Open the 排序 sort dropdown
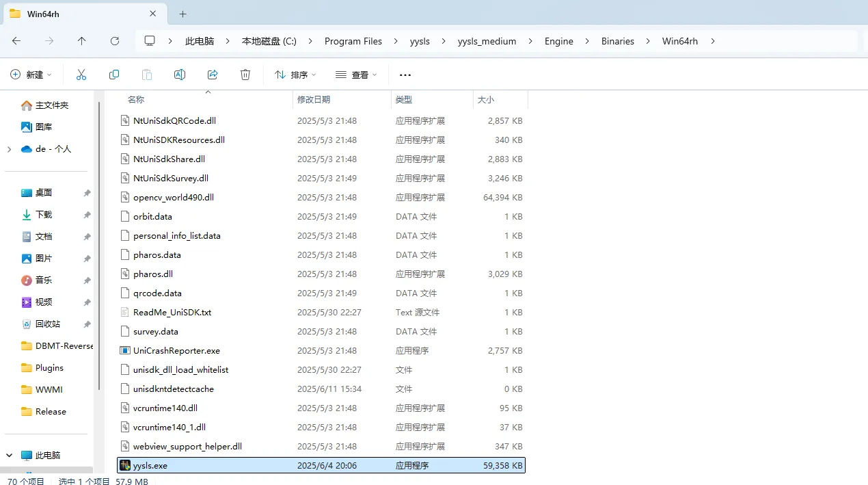Image resolution: width=868 pixels, height=485 pixels. 295,75
